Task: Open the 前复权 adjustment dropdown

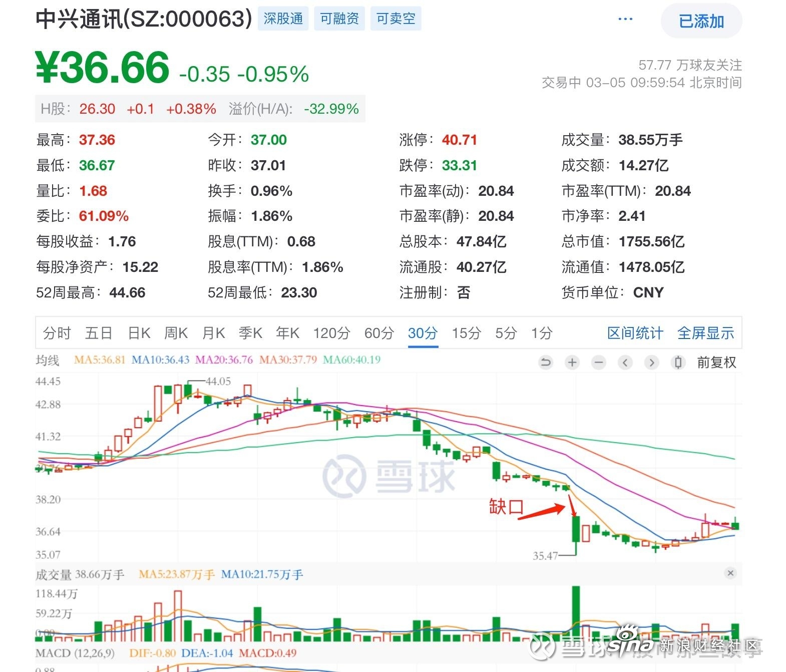Action: 716,362
